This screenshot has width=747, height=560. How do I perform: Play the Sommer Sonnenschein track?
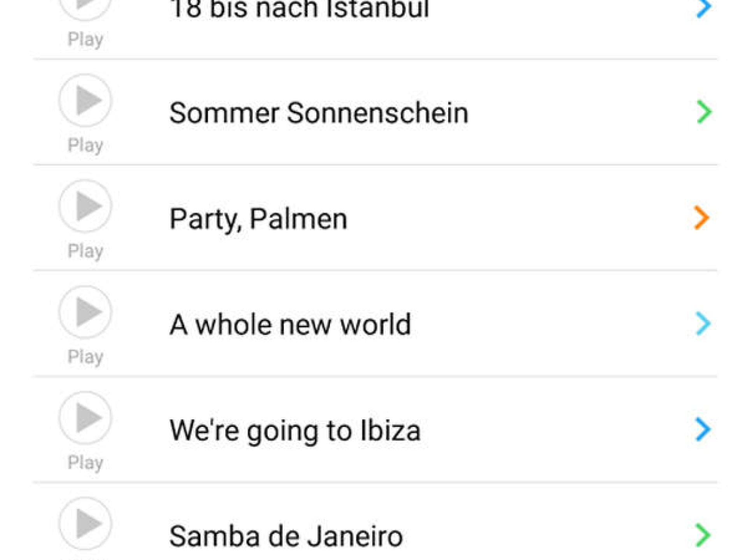click(86, 100)
